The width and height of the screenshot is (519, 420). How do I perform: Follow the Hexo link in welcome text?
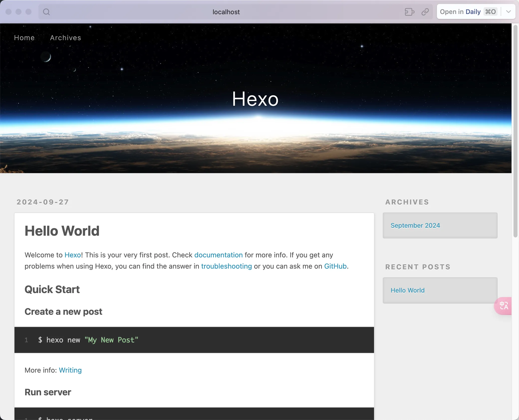tap(73, 255)
